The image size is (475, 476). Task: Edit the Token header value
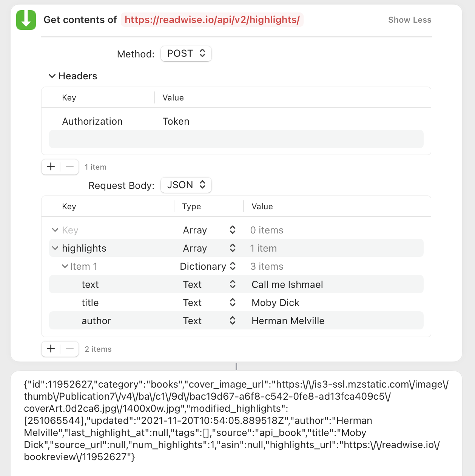pos(176,121)
